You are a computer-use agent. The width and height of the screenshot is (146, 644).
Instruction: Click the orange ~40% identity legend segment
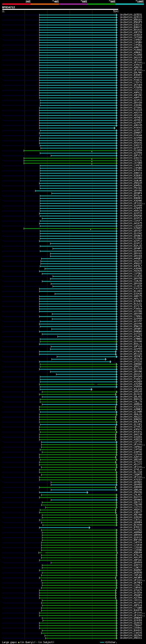pyautogui.click(x=45, y=4)
